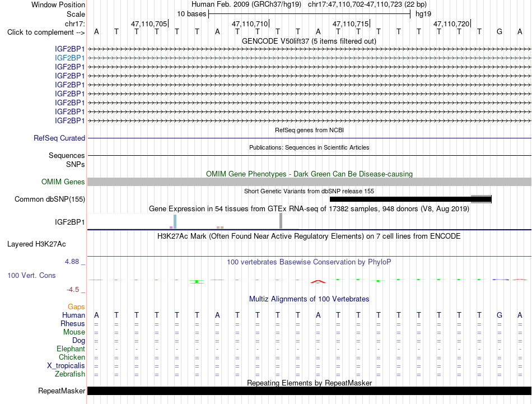
Task: Open 'Multiz Alignments of 100 Vertebrates' title
Action: 309,299
